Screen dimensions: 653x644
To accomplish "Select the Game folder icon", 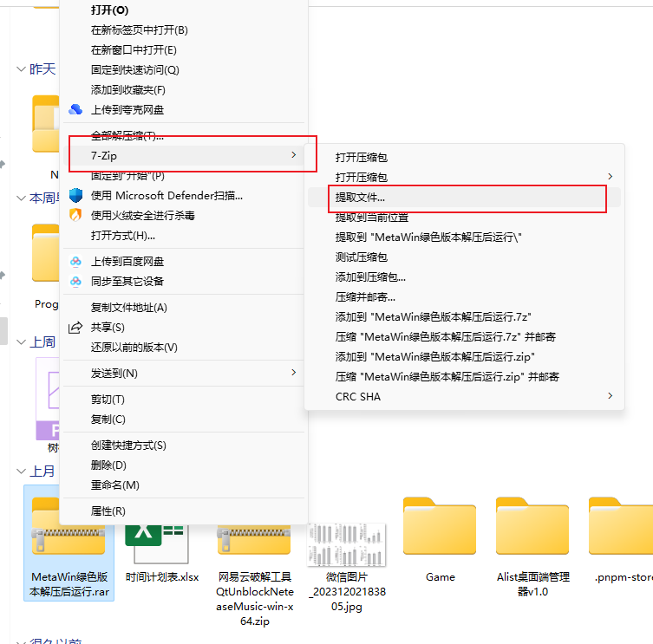I will pyautogui.click(x=440, y=526).
